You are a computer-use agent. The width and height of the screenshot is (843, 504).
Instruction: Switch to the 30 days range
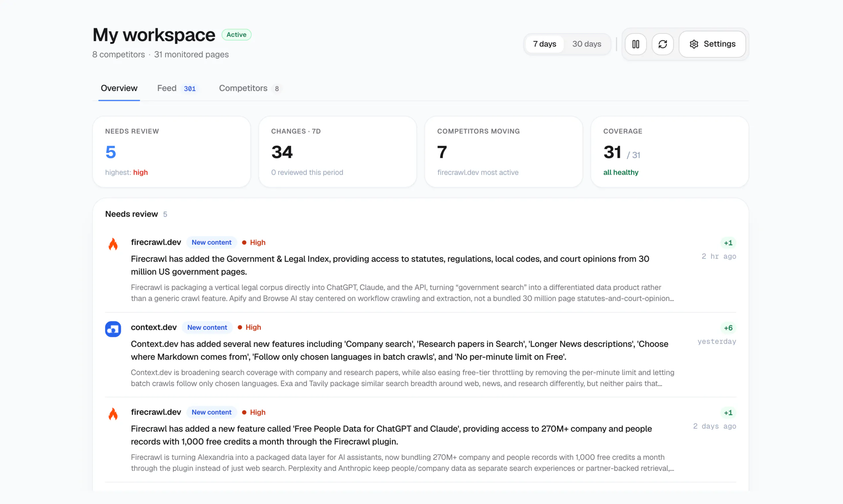(586, 44)
